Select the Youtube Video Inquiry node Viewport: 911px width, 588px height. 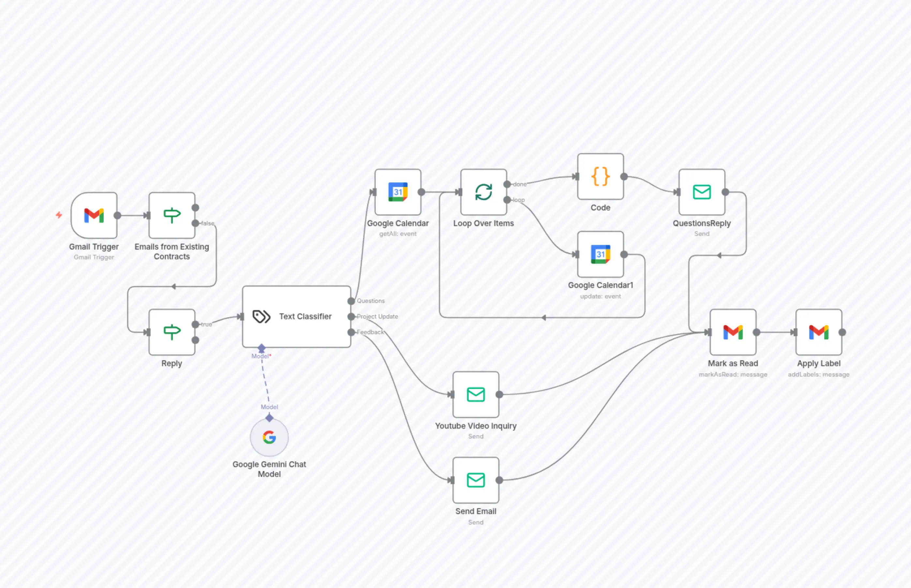point(476,394)
